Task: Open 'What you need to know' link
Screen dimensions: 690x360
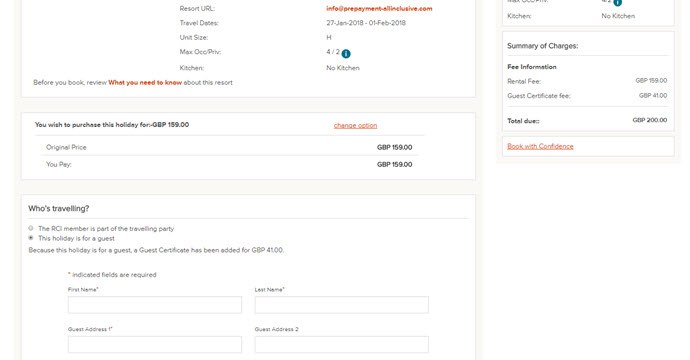Action: [x=145, y=82]
